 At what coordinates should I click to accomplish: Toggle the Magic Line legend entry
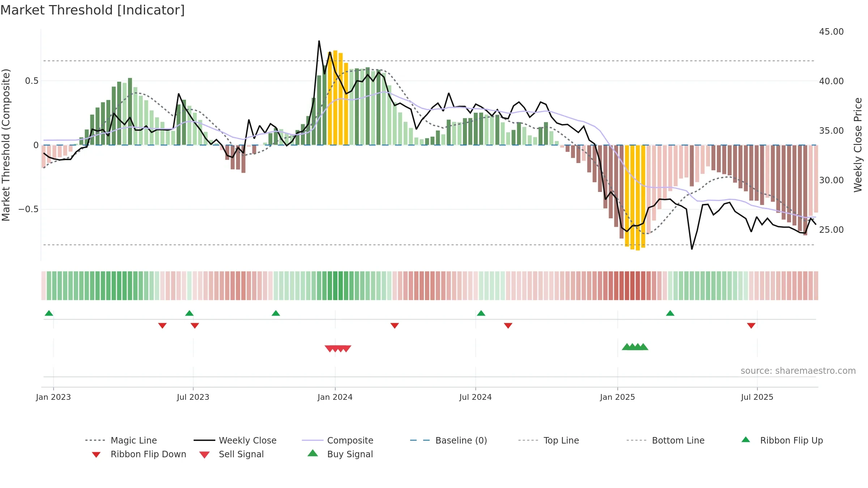[121, 440]
